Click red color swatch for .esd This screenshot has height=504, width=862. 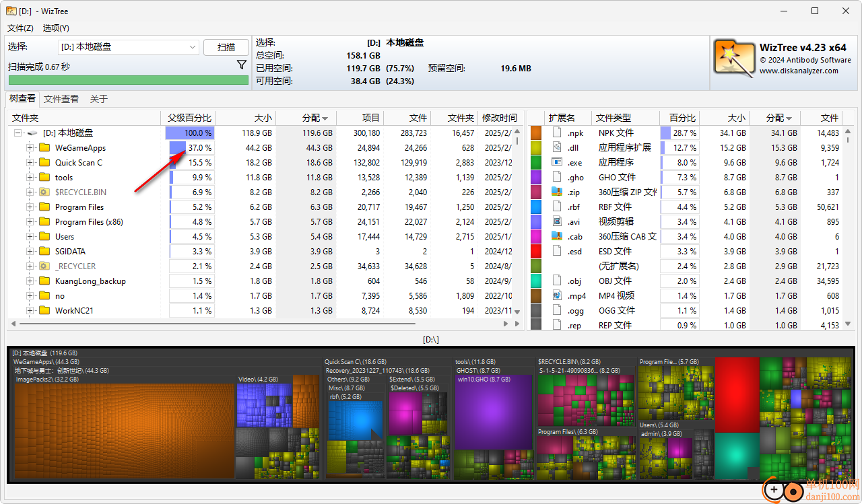536,251
